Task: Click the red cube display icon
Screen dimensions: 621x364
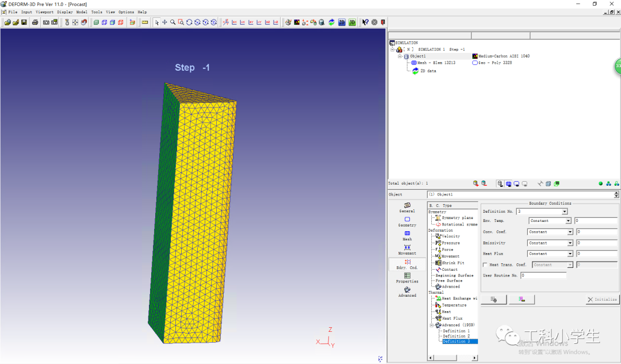Action: coord(120,22)
